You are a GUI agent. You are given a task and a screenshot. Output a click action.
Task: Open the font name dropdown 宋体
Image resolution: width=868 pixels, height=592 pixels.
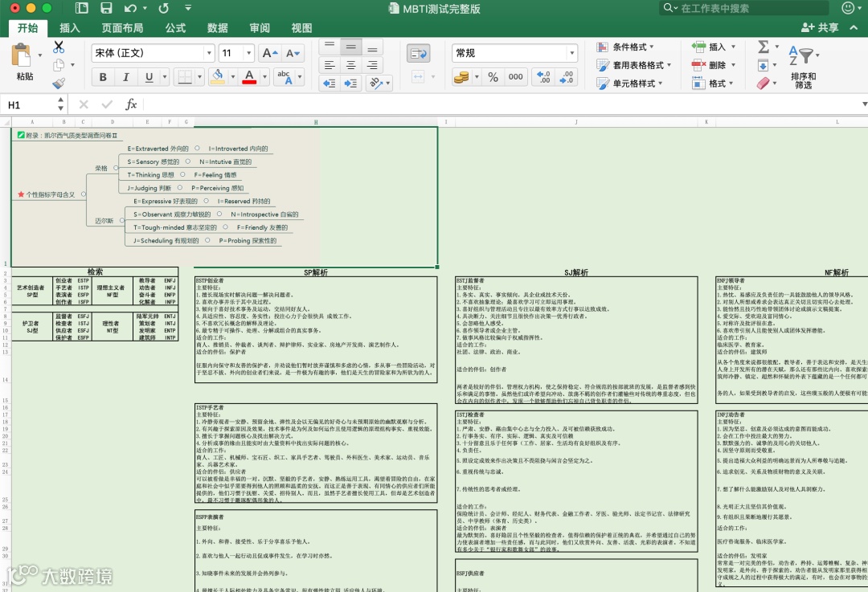click(209, 53)
